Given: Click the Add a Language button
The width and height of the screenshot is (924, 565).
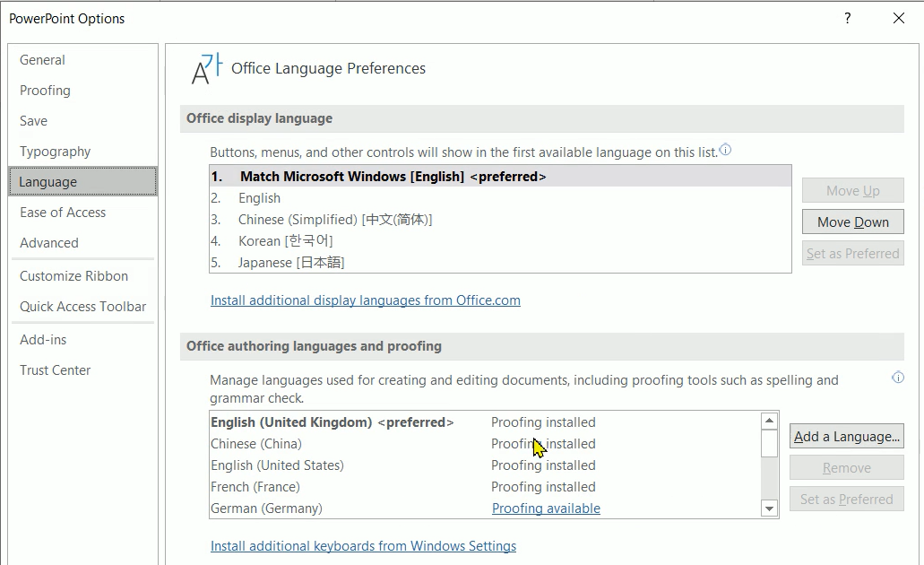Looking at the screenshot, I should coord(847,437).
